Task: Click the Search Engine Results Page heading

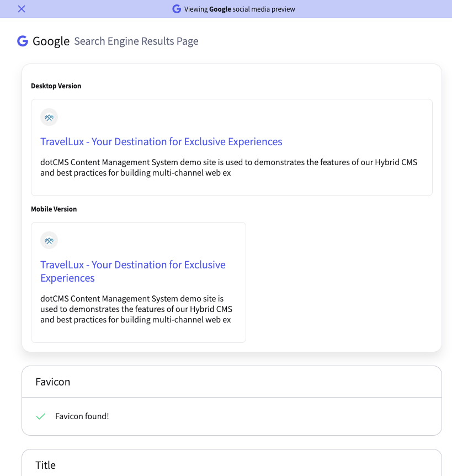Action: coord(136,41)
